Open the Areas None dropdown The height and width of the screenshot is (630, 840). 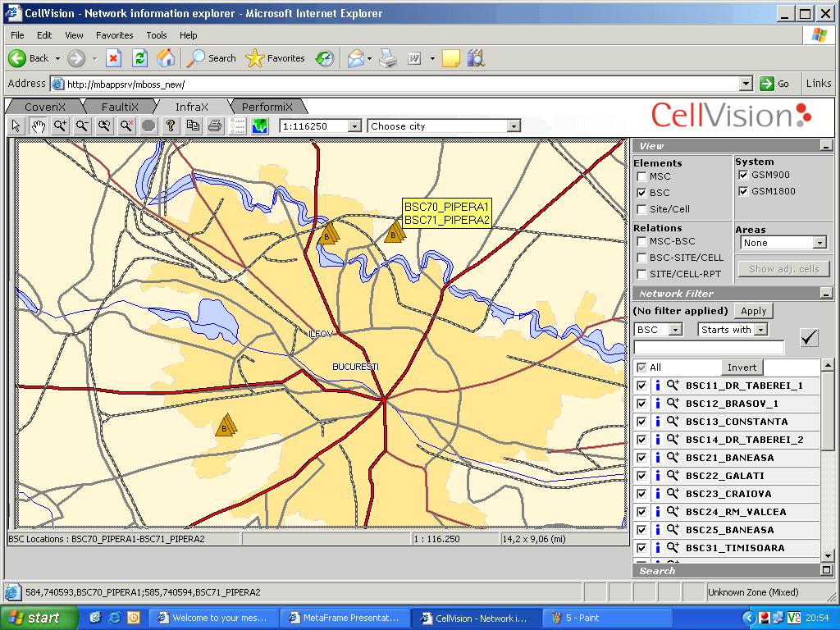[x=819, y=243]
